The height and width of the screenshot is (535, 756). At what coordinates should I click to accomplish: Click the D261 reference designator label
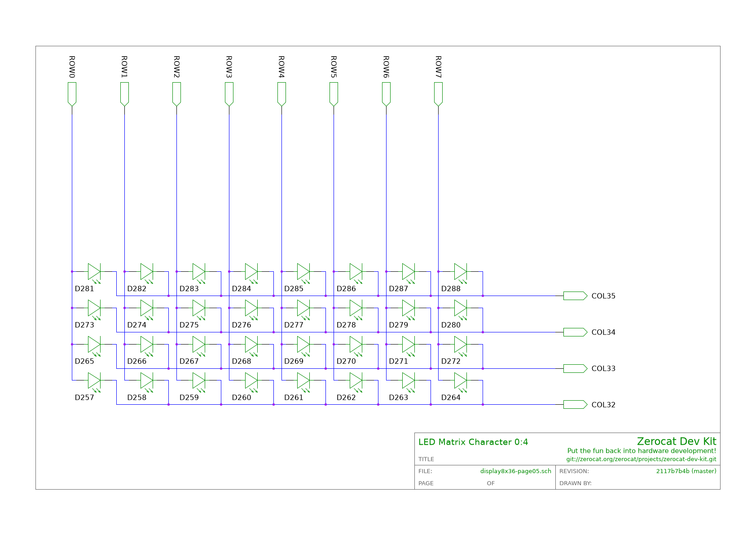point(294,398)
